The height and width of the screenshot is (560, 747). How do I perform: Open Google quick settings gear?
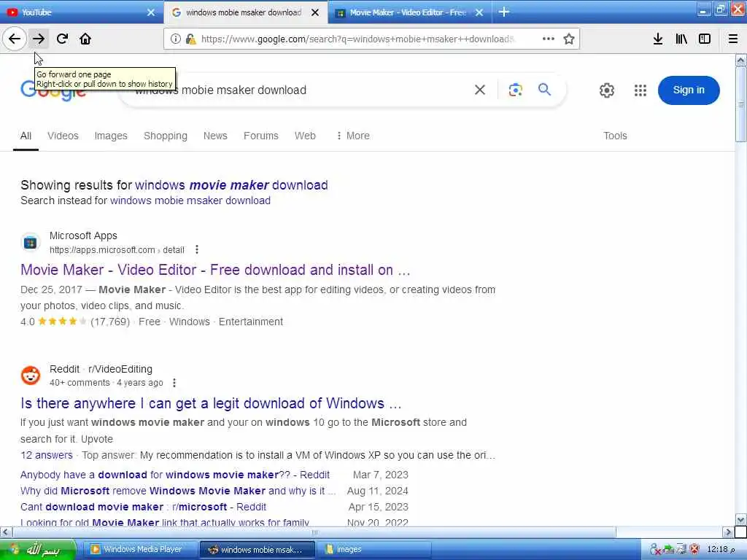[x=606, y=90]
